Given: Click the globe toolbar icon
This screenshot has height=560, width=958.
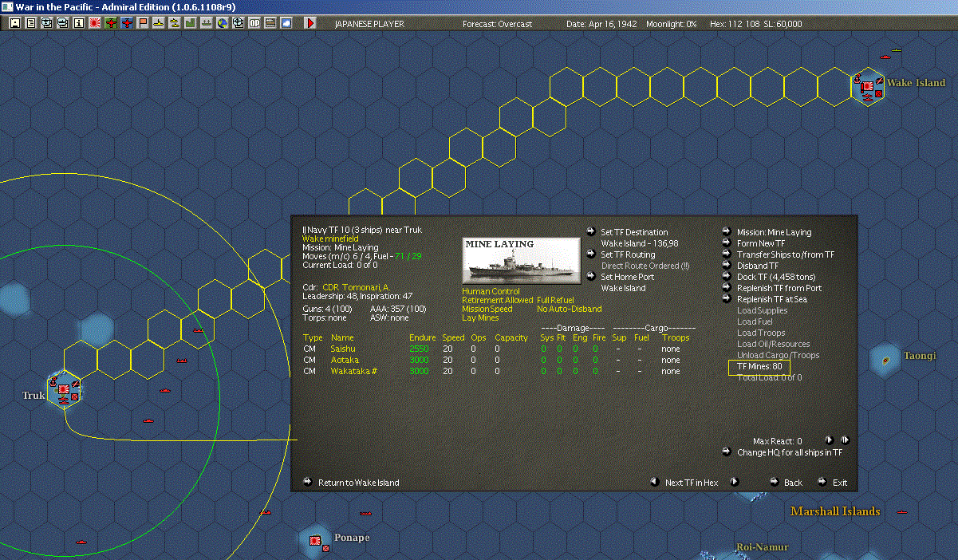Looking at the screenshot, I should click(222, 23).
